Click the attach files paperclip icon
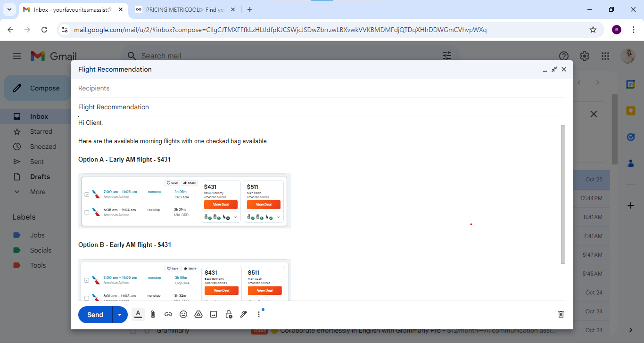This screenshot has height=343, width=644. click(153, 314)
